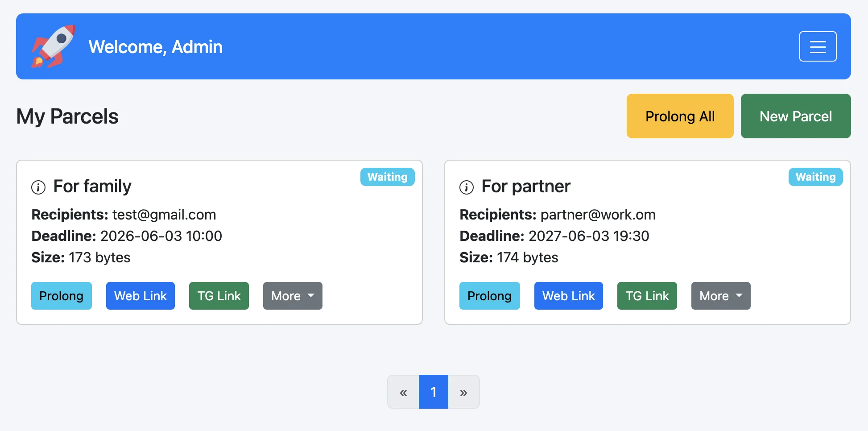The width and height of the screenshot is (868, 431).
Task: Open Web Link for For family parcel
Action: [x=141, y=296]
